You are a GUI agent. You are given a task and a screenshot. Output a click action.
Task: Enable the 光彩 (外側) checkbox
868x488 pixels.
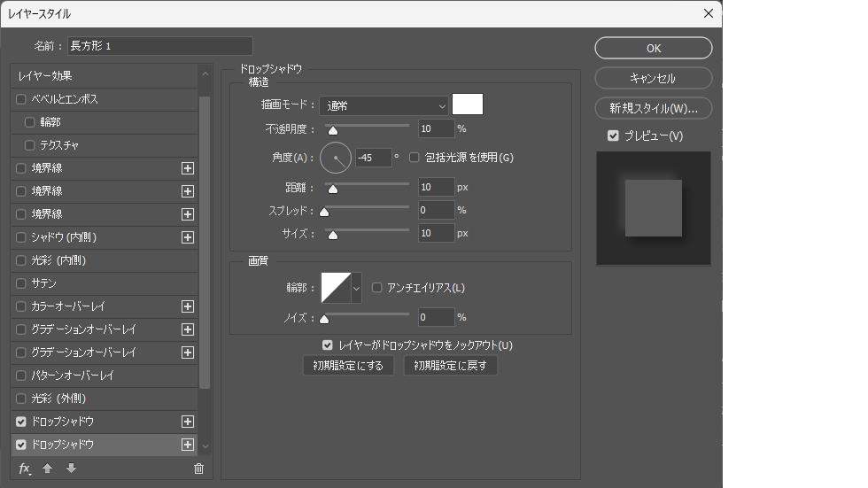(21, 399)
